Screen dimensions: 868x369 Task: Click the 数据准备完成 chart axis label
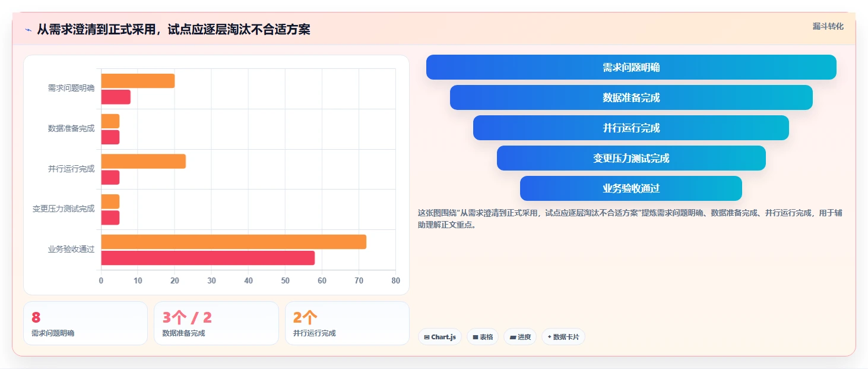click(x=71, y=128)
